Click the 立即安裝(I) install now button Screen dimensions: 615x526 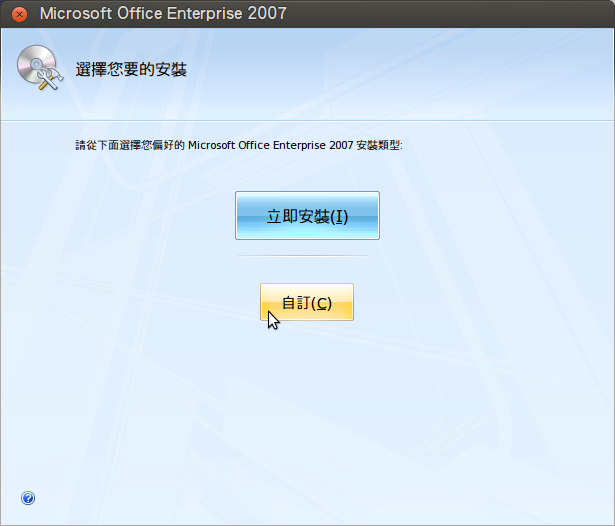[x=307, y=215]
